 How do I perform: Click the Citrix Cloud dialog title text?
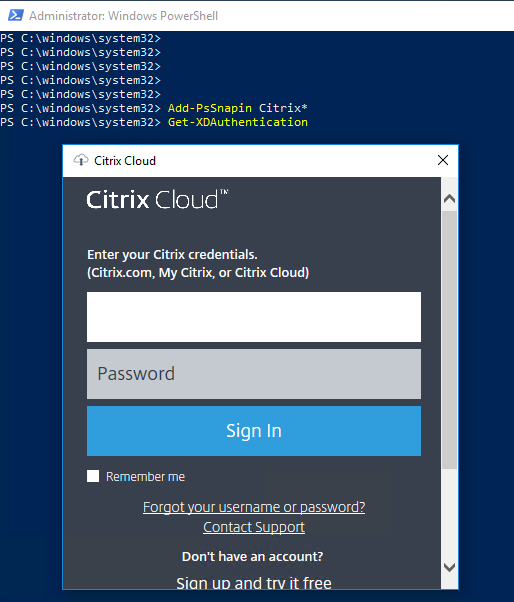125,160
